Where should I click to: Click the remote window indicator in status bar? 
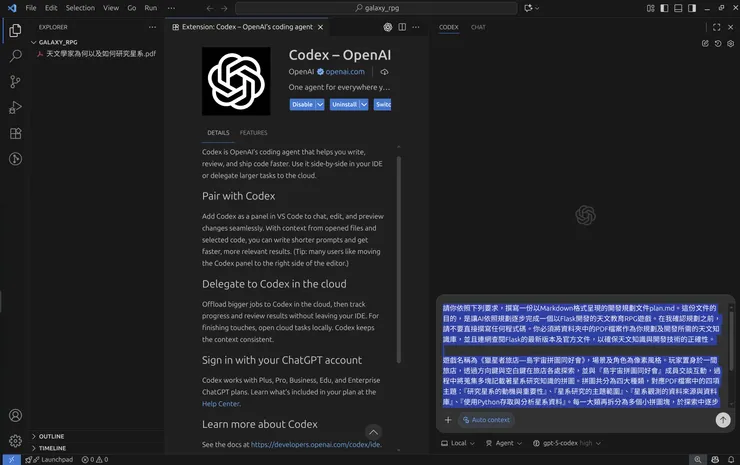(11, 459)
